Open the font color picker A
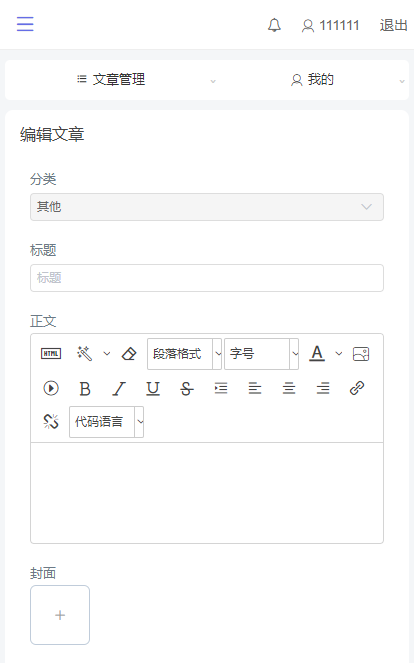Image resolution: width=414 pixels, height=663 pixels. coord(317,353)
